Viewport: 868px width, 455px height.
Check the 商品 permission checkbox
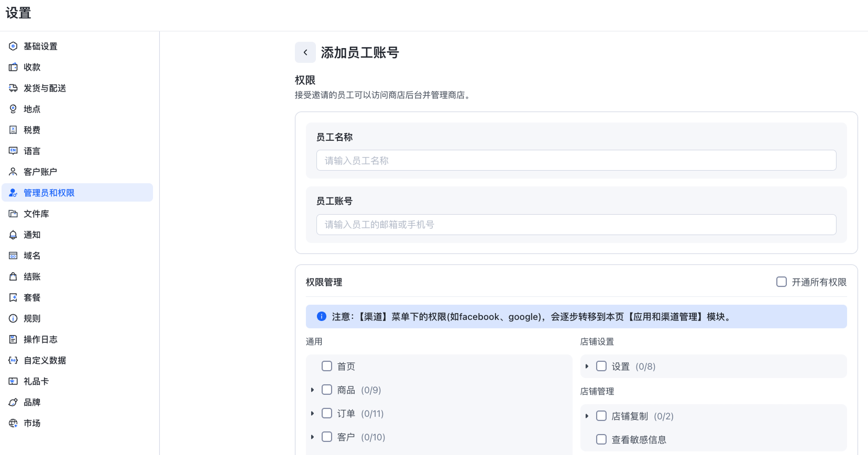327,390
